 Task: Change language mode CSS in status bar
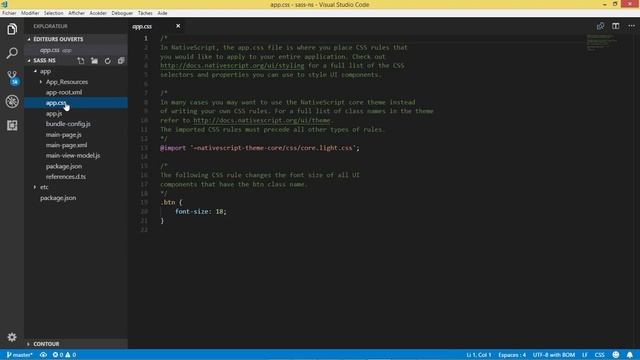click(x=599, y=355)
